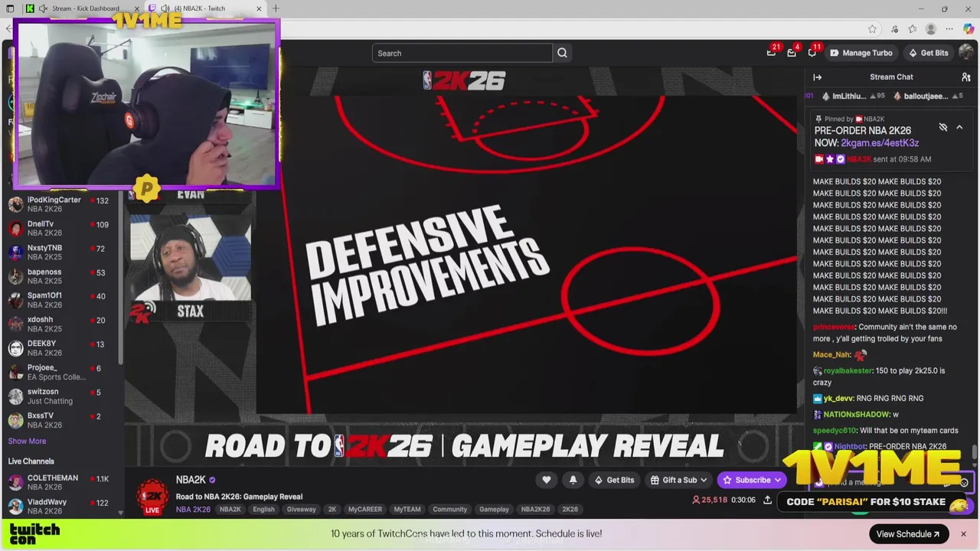Viewport: 980px width, 551px height.
Task: Click NBA2K channel avatar with LIVE badge
Action: coord(152,495)
